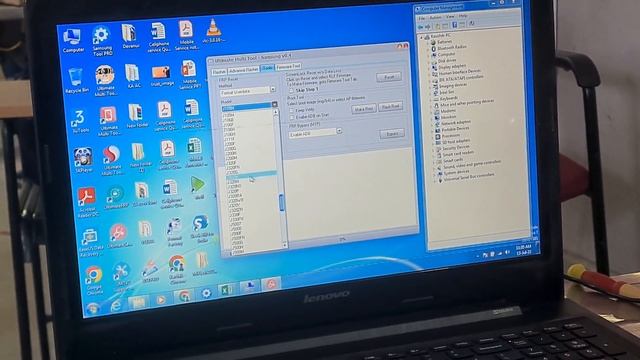Image resolution: width=640 pixels, height=360 pixels.
Task: Open Action menu in Computer Management
Action: [436, 18]
